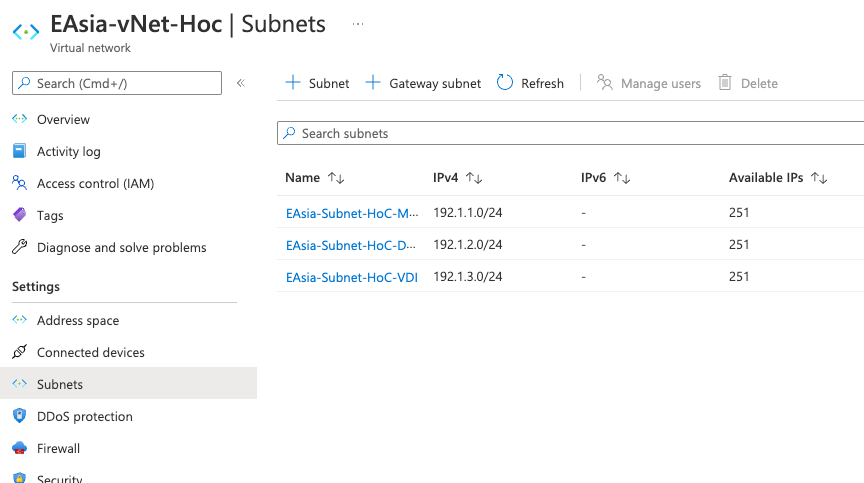Viewport: 864px width, 483px height.
Task: Click the Connected devices plug icon
Action: [x=19, y=351]
